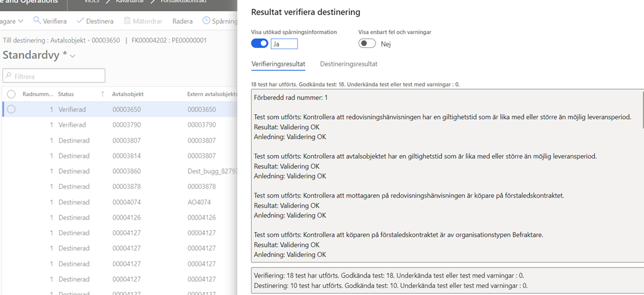Screen dimensions: 644x295
Task: Open the Spårning clock action
Action: 220,21
